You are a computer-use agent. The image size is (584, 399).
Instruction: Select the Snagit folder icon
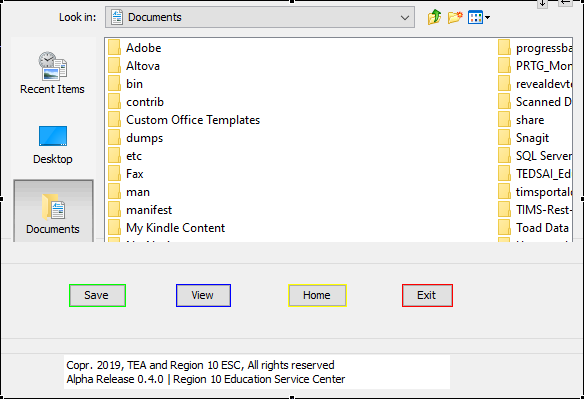[x=504, y=138]
